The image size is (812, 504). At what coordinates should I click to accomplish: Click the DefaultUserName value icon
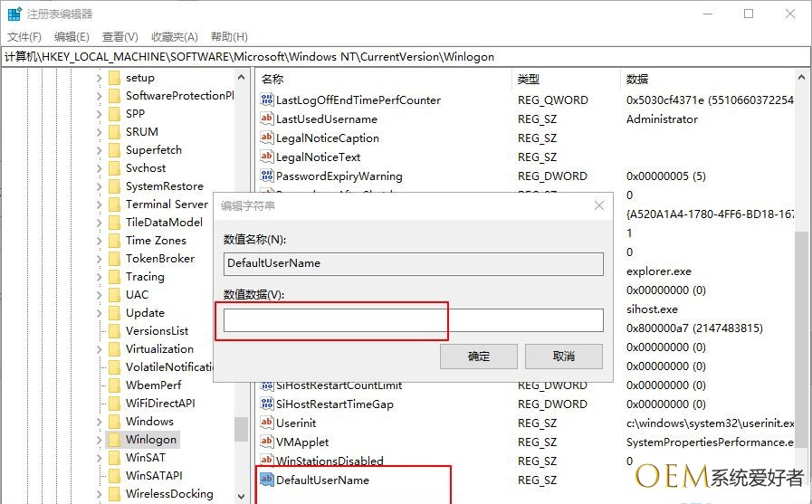tap(266, 480)
